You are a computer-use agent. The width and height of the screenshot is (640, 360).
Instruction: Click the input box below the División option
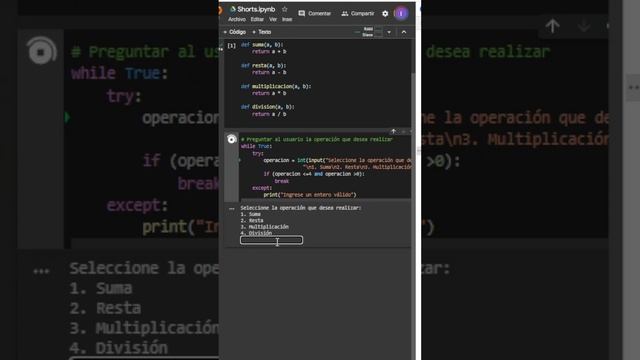tap(271, 240)
